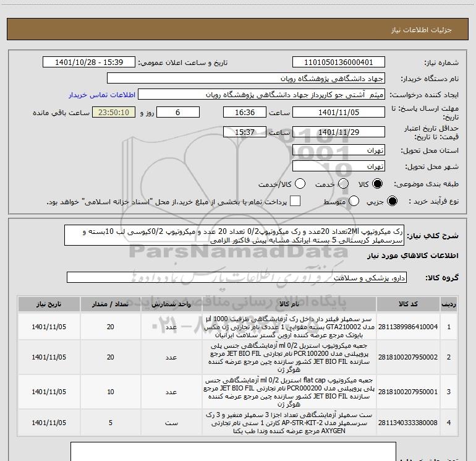Click the تعداد / مقدار column header
Screen dimensions: 476x461
(111, 304)
